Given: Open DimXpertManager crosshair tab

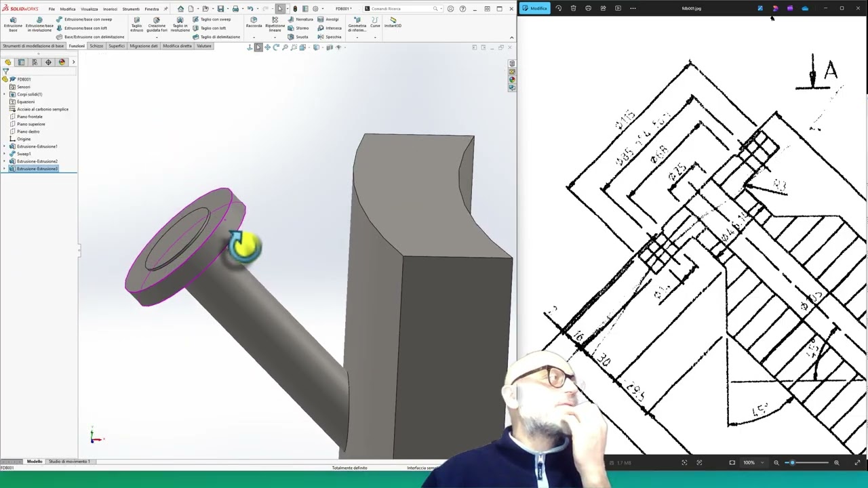Looking at the screenshot, I should (x=48, y=62).
